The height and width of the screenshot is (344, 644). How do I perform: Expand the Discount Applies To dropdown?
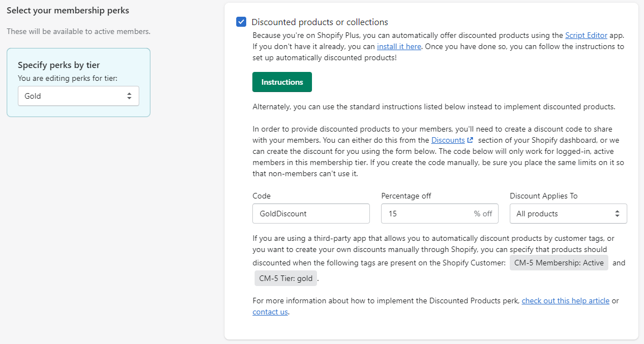[568, 214]
